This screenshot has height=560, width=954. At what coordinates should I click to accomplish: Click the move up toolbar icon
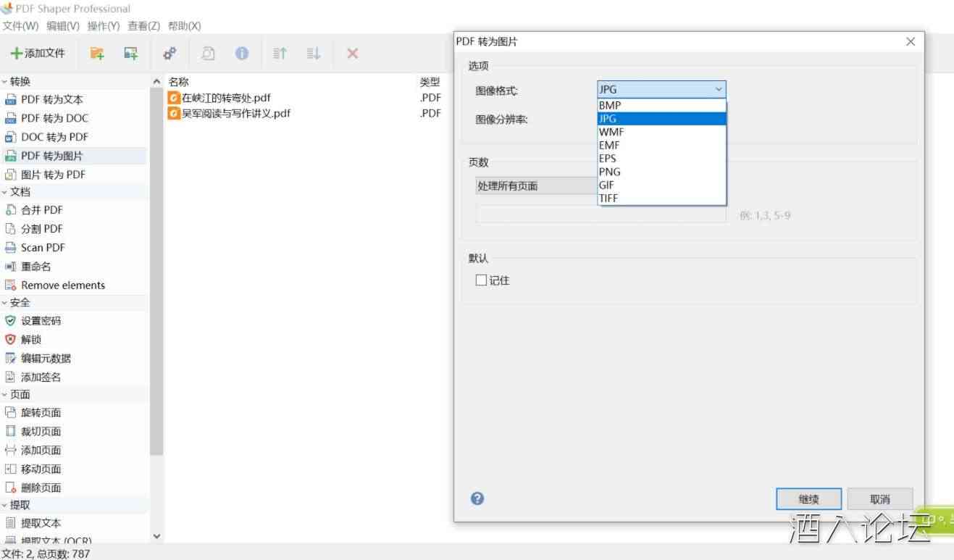280,53
